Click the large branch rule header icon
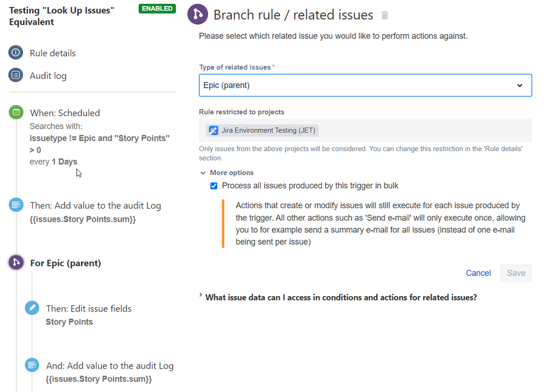Screen dimensions: 547x392 (x=198, y=14)
